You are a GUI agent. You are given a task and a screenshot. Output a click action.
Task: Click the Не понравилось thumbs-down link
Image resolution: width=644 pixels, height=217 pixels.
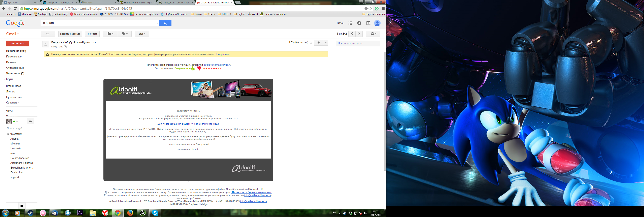(209, 69)
